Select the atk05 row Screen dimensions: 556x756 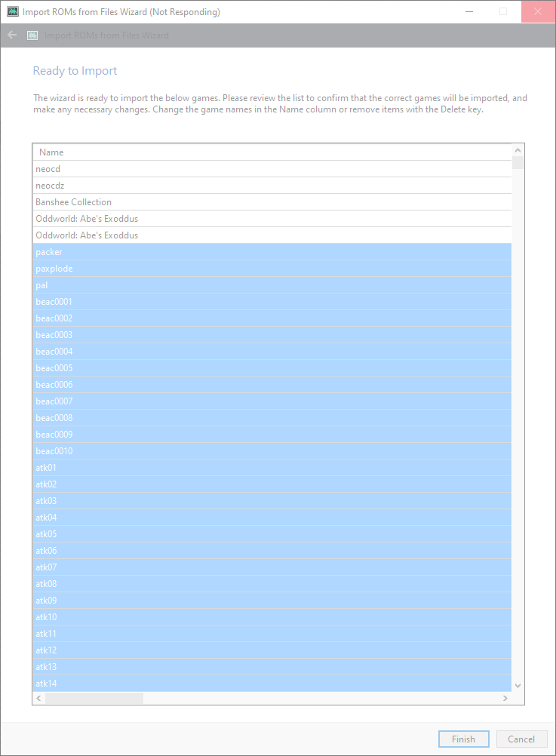272,533
